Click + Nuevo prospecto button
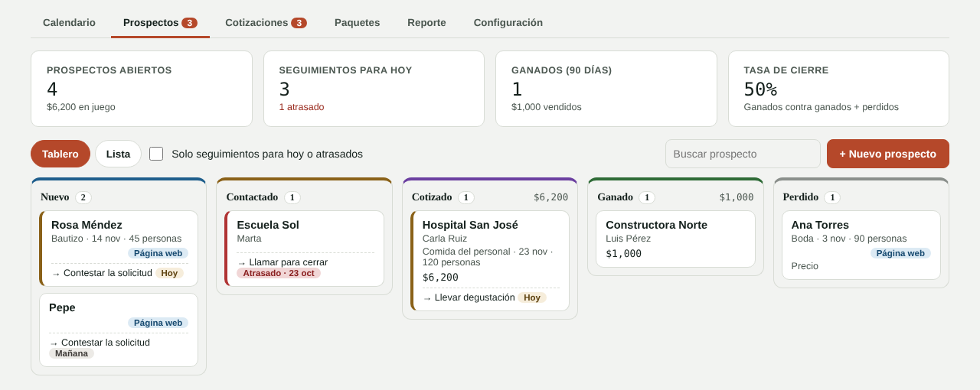 pos(888,154)
